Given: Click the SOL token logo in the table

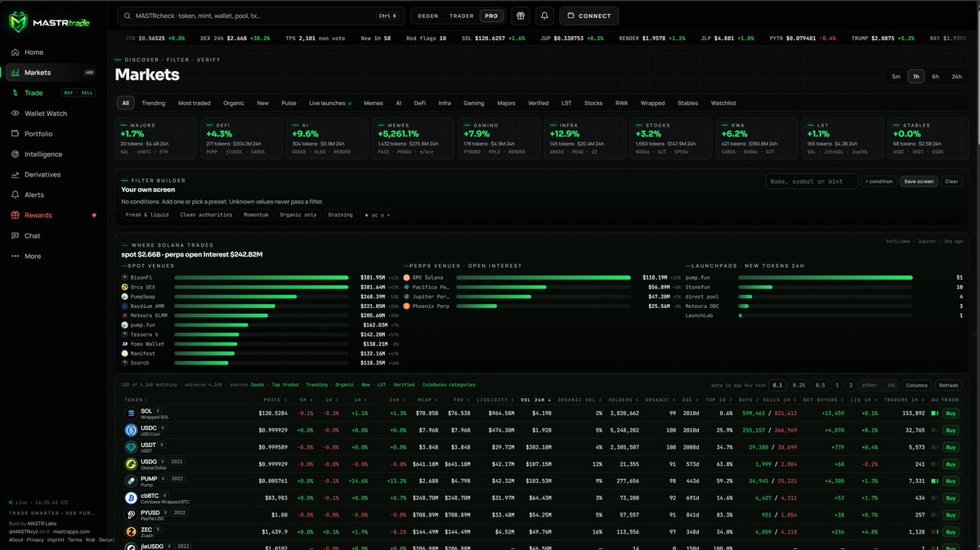Looking at the screenshot, I should (x=131, y=414).
